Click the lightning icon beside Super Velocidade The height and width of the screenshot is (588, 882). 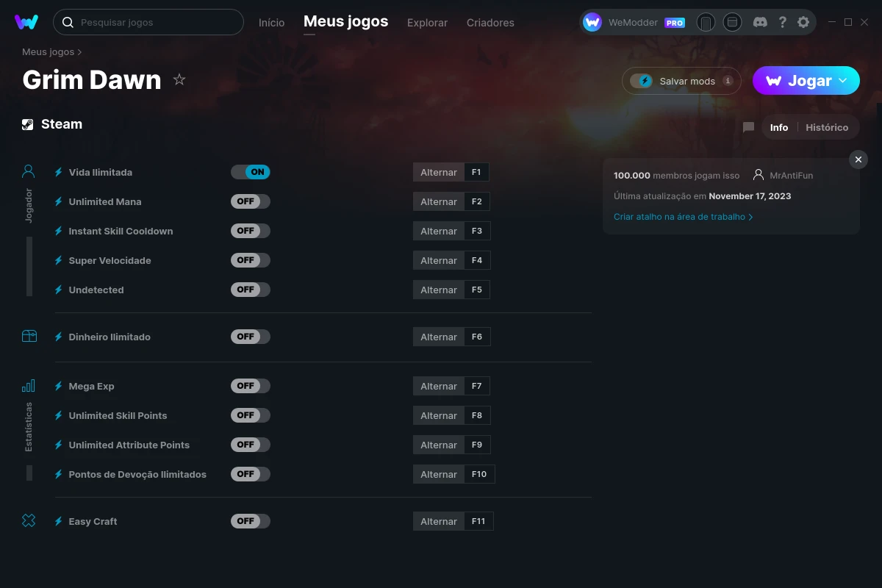coord(59,260)
